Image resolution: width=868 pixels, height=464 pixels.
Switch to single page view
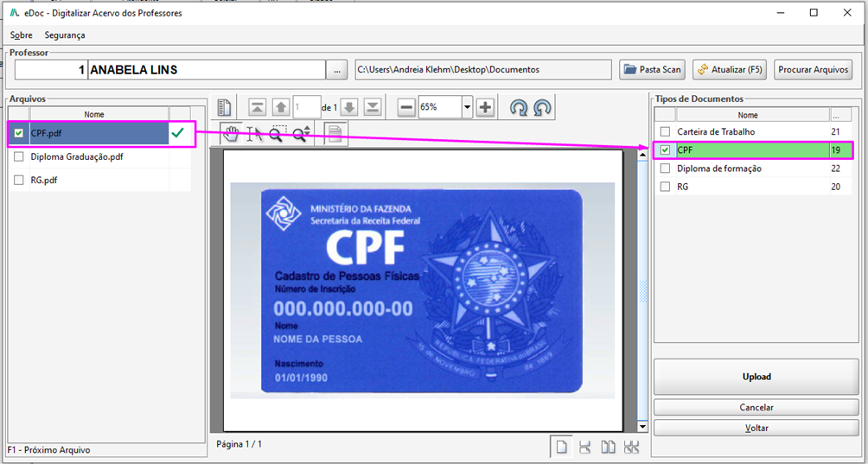pyautogui.click(x=561, y=447)
